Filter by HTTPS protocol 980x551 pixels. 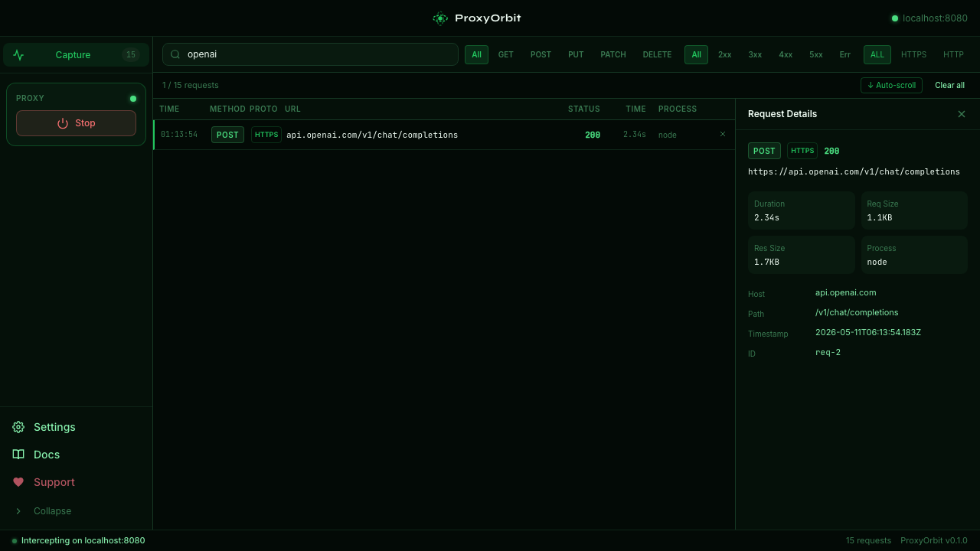coord(913,54)
